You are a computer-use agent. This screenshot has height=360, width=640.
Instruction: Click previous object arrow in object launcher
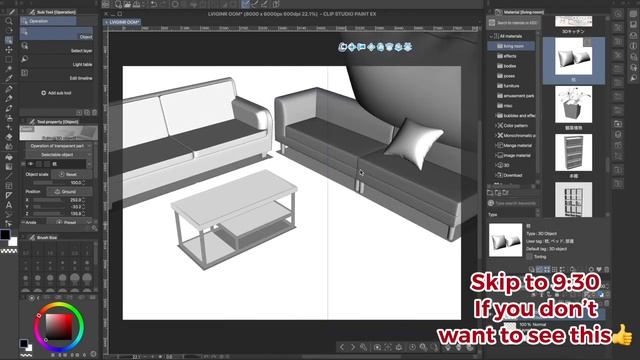coord(342,347)
